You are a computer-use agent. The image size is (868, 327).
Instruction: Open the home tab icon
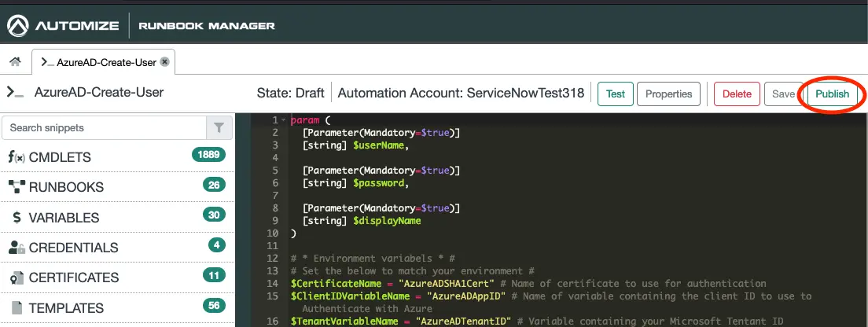coord(14,62)
